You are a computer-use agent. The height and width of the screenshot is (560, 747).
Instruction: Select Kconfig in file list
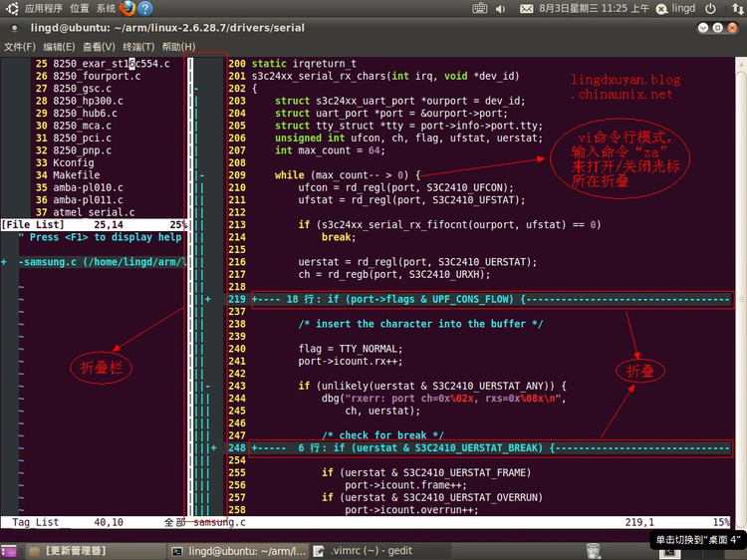click(x=74, y=162)
